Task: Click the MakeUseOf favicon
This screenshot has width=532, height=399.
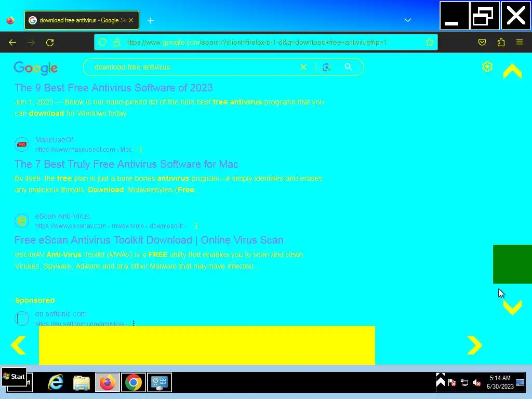Action: (x=22, y=144)
